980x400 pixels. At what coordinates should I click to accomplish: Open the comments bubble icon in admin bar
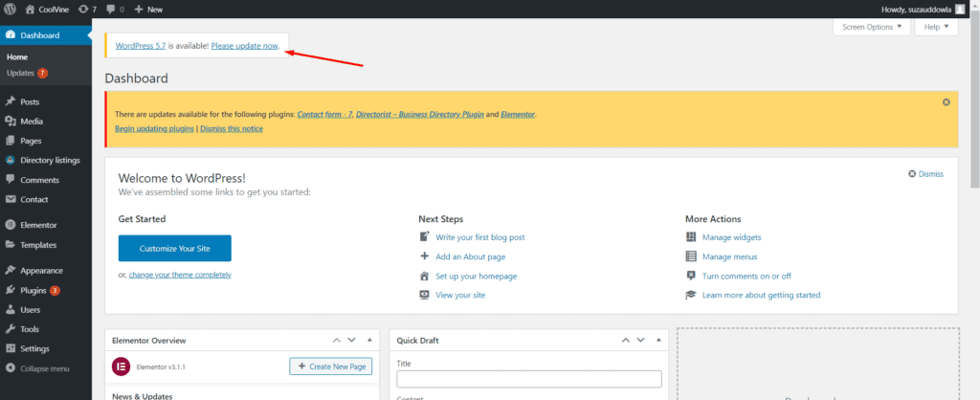[x=110, y=10]
